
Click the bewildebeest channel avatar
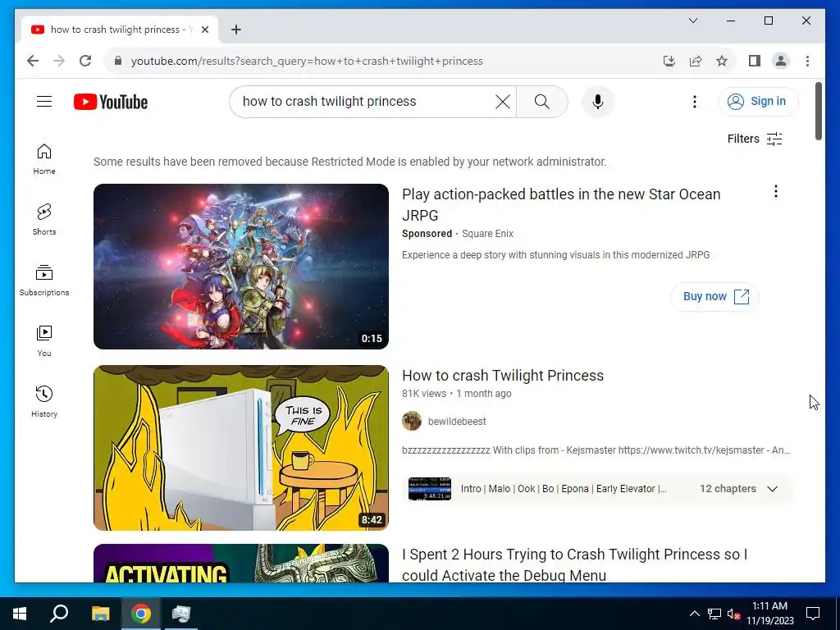click(412, 421)
